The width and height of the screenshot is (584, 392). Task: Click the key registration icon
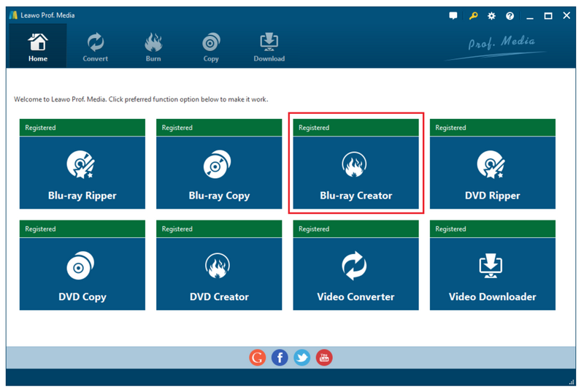(473, 16)
